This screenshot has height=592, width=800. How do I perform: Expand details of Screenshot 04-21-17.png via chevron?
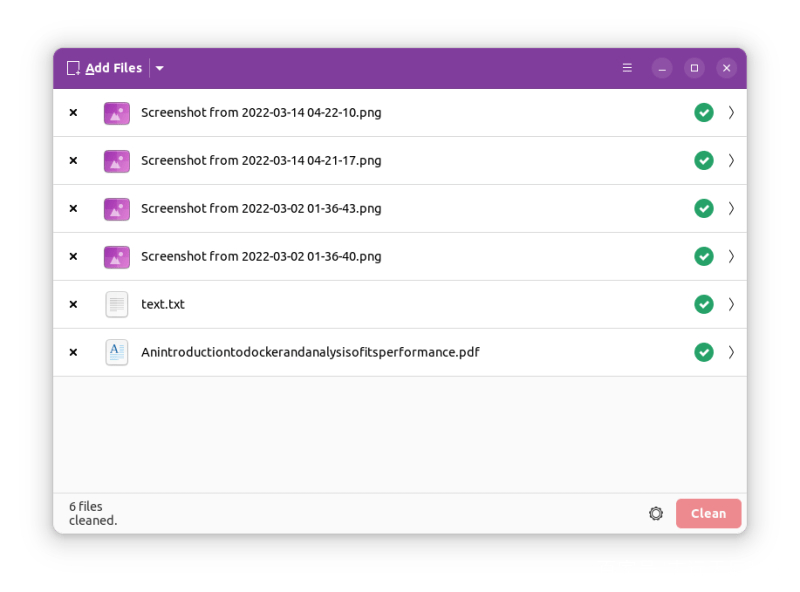[731, 160]
